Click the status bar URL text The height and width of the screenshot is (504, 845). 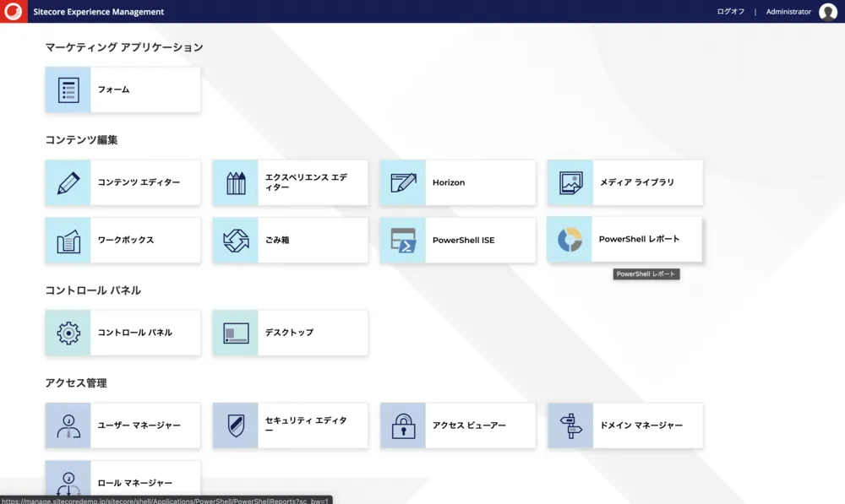pyautogui.click(x=166, y=501)
